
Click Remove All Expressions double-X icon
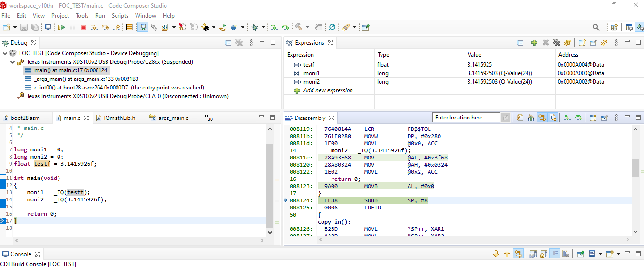(556, 43)
